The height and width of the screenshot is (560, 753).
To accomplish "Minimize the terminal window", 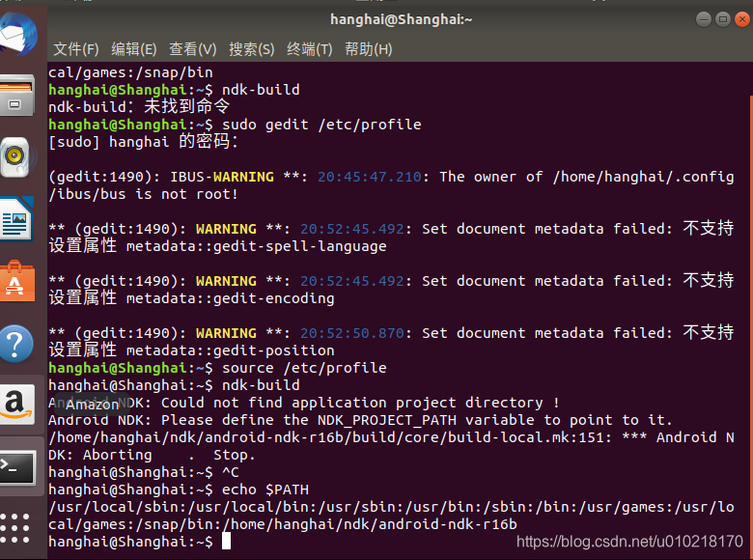I will pos(704,19).
